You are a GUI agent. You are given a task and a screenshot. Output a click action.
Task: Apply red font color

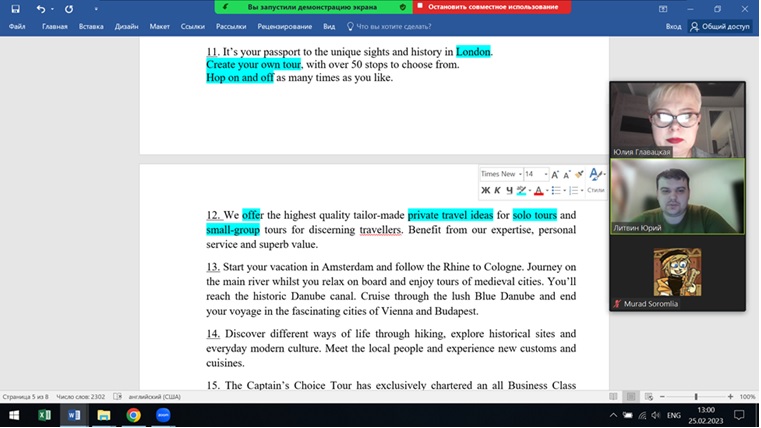click(x=538, y=190)
